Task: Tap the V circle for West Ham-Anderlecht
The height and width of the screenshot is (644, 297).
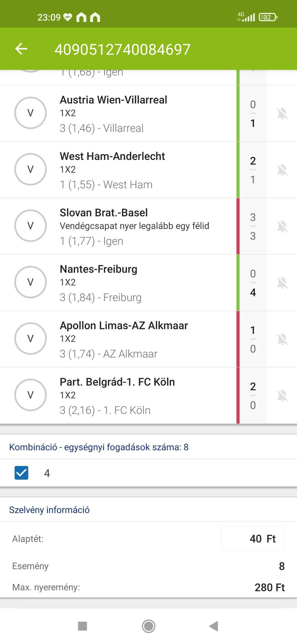Action: pos(30,169)
